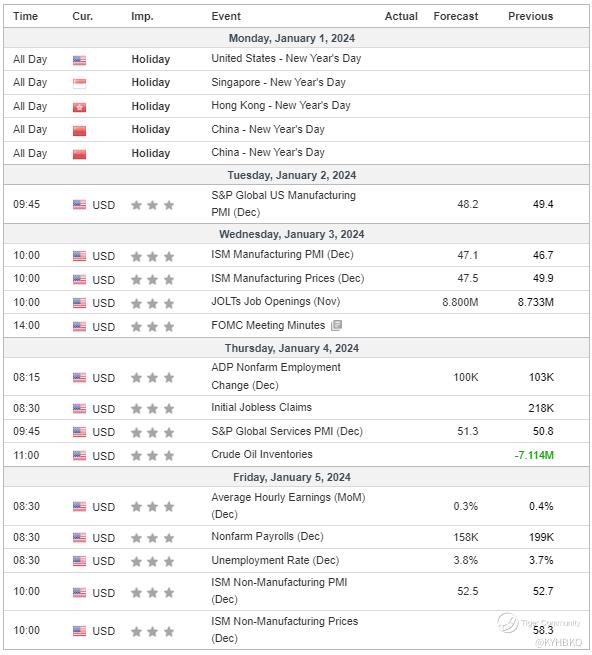Click the 218K previous jobless claims value
592x655 pixels.
(x=541, y=408)
